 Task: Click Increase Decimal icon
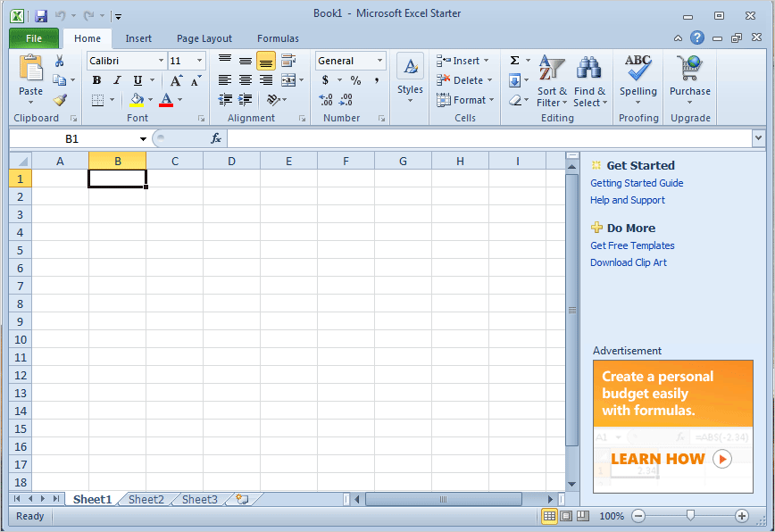[326, 100]
